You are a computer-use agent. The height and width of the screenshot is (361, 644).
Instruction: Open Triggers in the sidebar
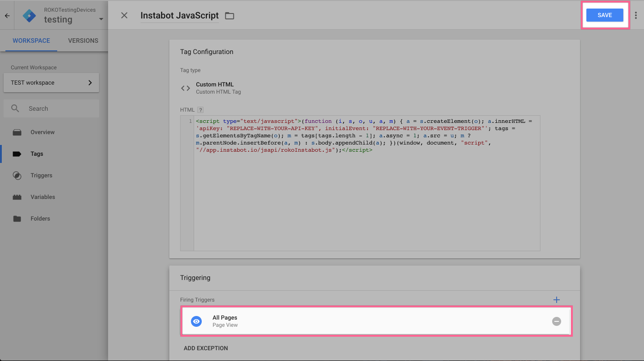click(41, 176)
